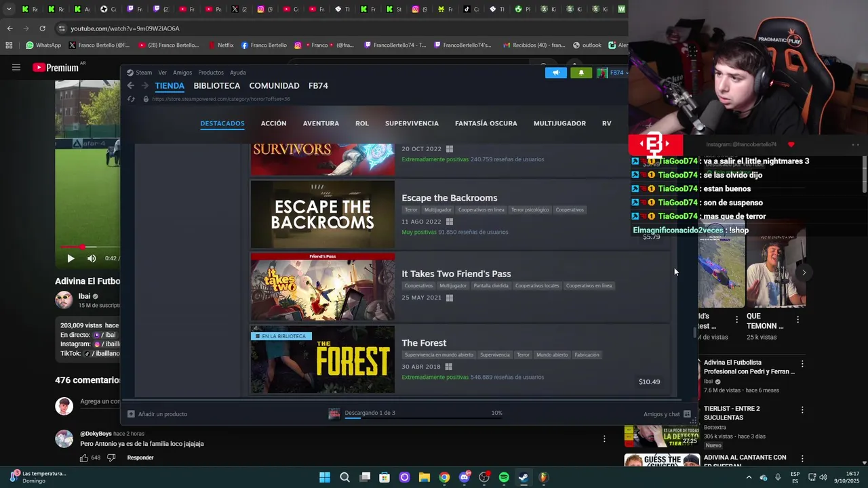Mute the YouTube video volume icon

(x=92, y=258)
